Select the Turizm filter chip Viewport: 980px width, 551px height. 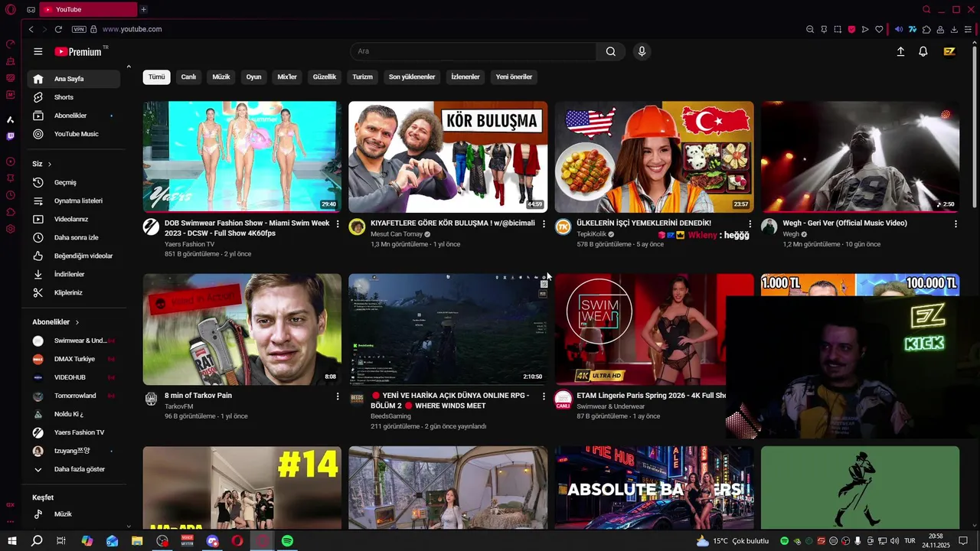362,77
